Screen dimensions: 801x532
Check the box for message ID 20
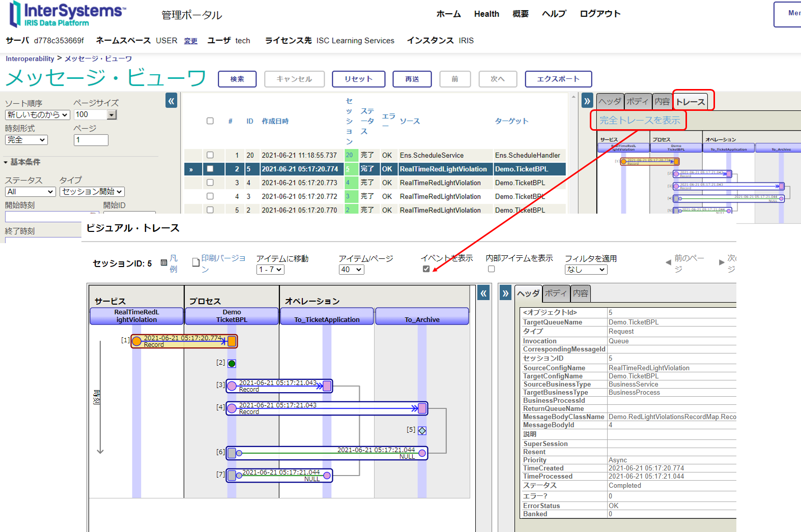point(210,155)
